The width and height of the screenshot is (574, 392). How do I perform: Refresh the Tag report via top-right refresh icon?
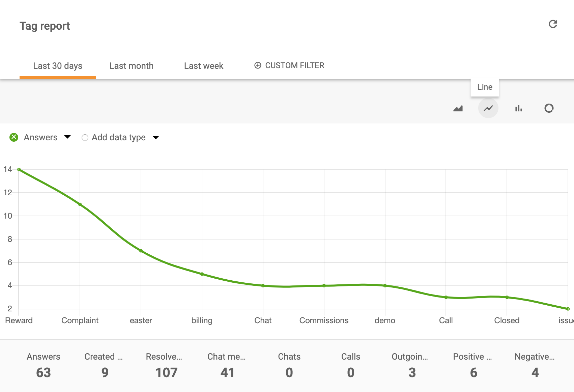click(552, 24)
